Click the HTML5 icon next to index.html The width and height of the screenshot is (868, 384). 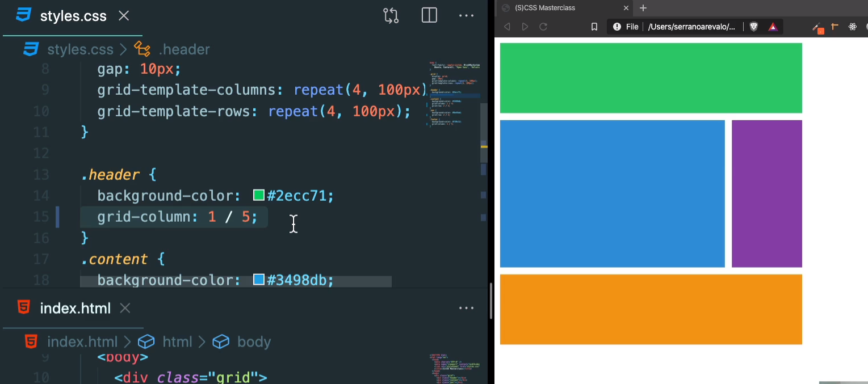tap(23, 308)
